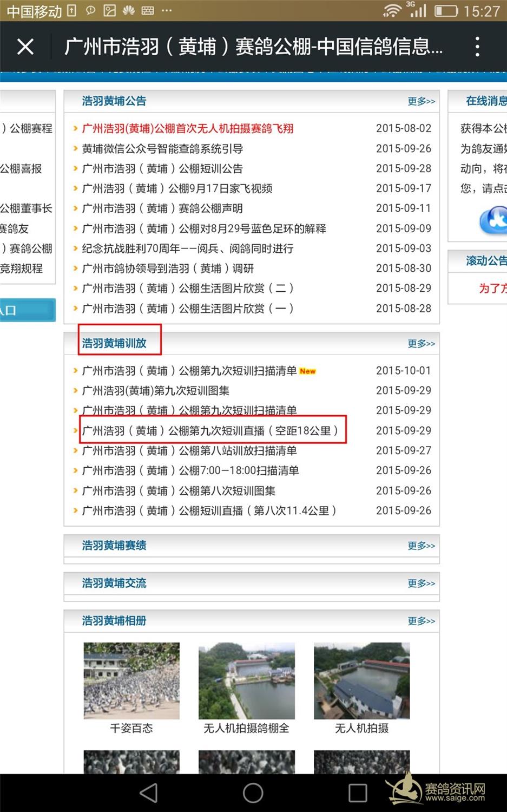Open the recent apps square button
The image size is (507, 812).
(358, 793)
